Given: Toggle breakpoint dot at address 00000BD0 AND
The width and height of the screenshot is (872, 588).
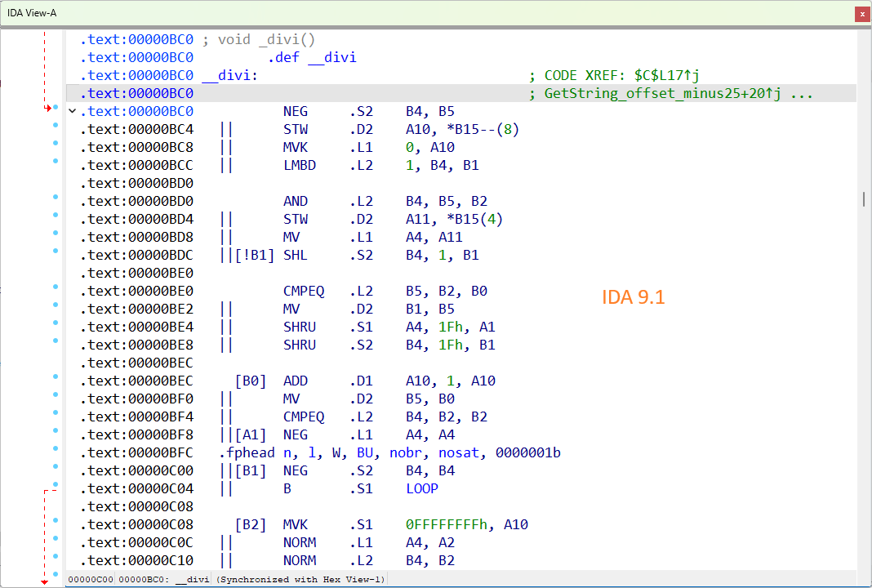Looking at the screenshot, I should pos(56,196).
